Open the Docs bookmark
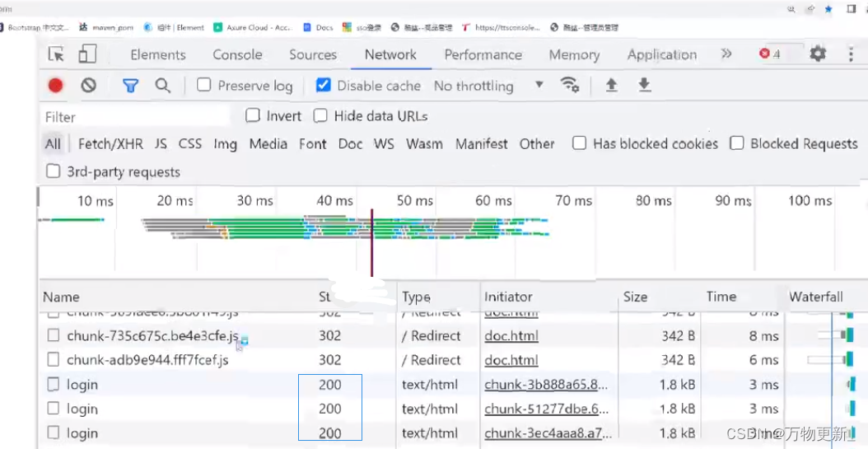 pyautogui.click(x=319, y=27)
